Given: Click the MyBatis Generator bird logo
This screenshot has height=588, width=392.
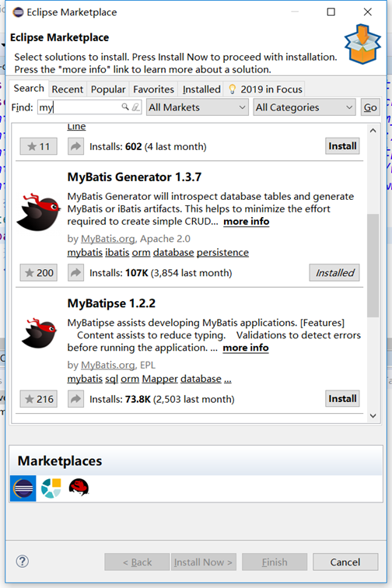Looking at the screenshot, I should tap(39, 212).
